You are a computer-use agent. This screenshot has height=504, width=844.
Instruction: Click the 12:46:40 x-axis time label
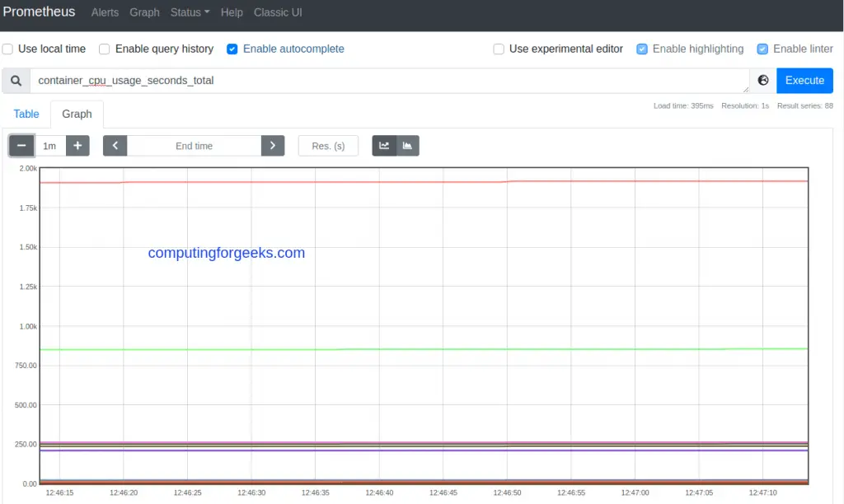pyautogui.click(x=379, y=492)
